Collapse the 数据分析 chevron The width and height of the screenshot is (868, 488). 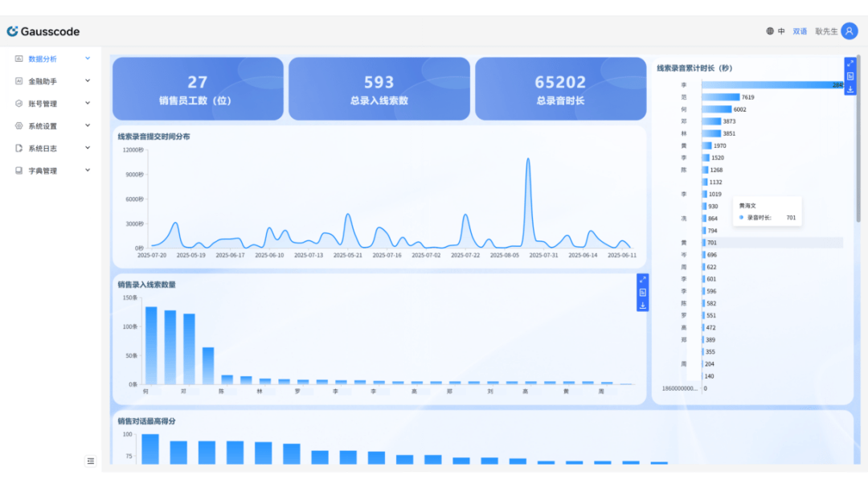click(88, 59)
